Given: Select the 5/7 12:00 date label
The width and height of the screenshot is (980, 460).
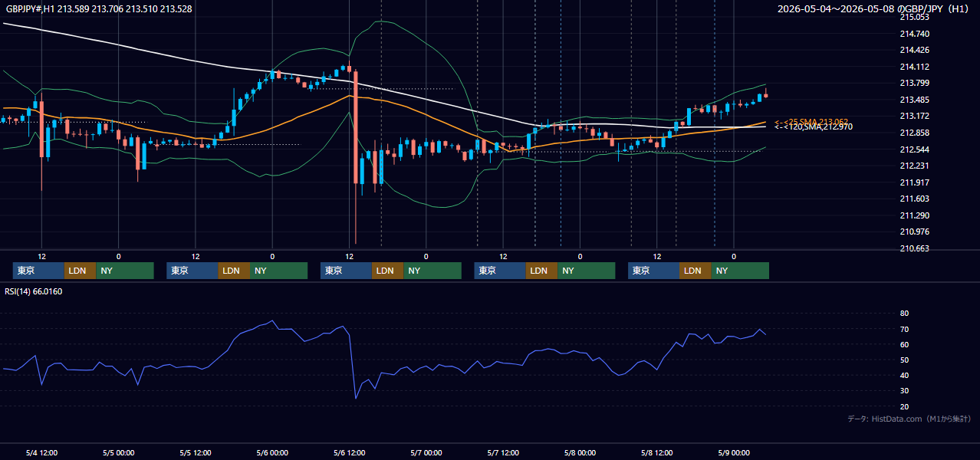Looking at the screenshot, I should click(x=503, y=452).
